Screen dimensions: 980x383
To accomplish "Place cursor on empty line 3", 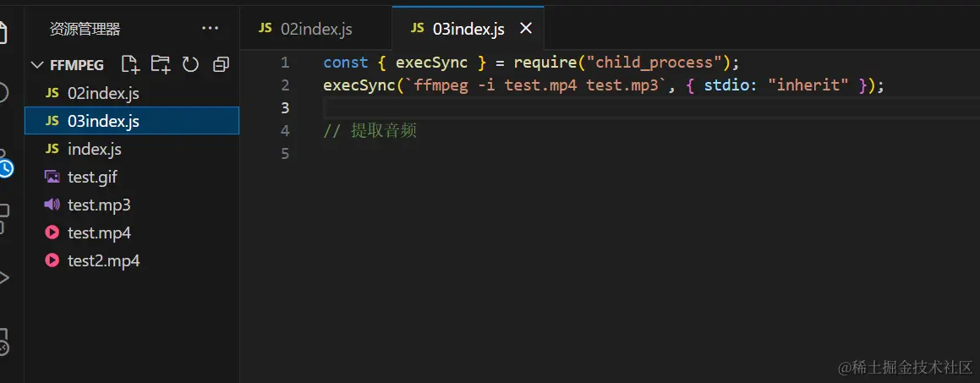I will click(x=650, y=108).
